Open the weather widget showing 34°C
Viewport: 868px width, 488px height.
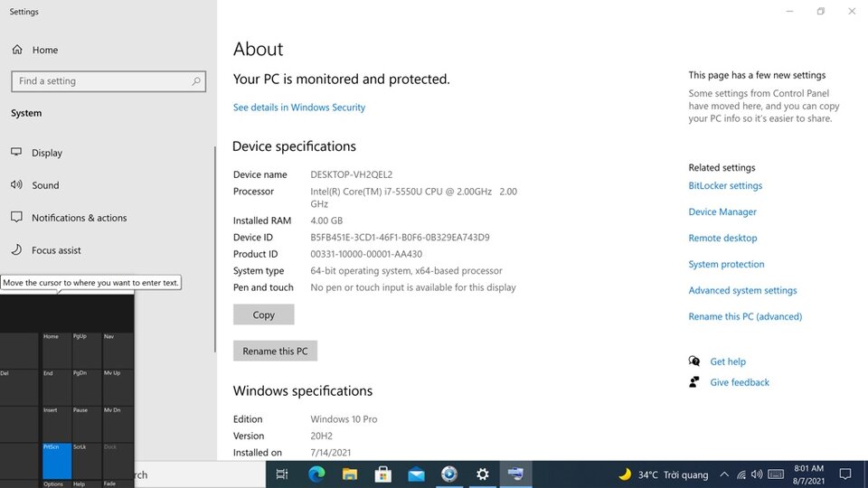point(663,474)
